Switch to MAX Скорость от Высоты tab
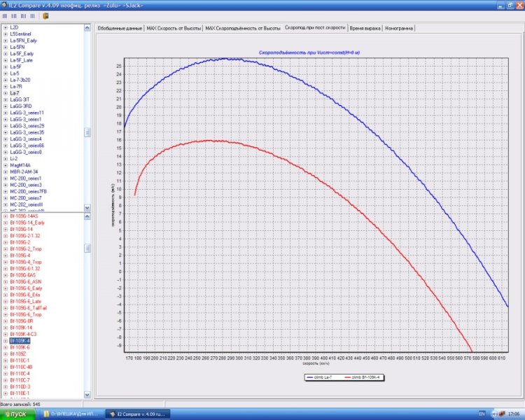The width and height of the screenshot is (525, 420). click(173, 29)
